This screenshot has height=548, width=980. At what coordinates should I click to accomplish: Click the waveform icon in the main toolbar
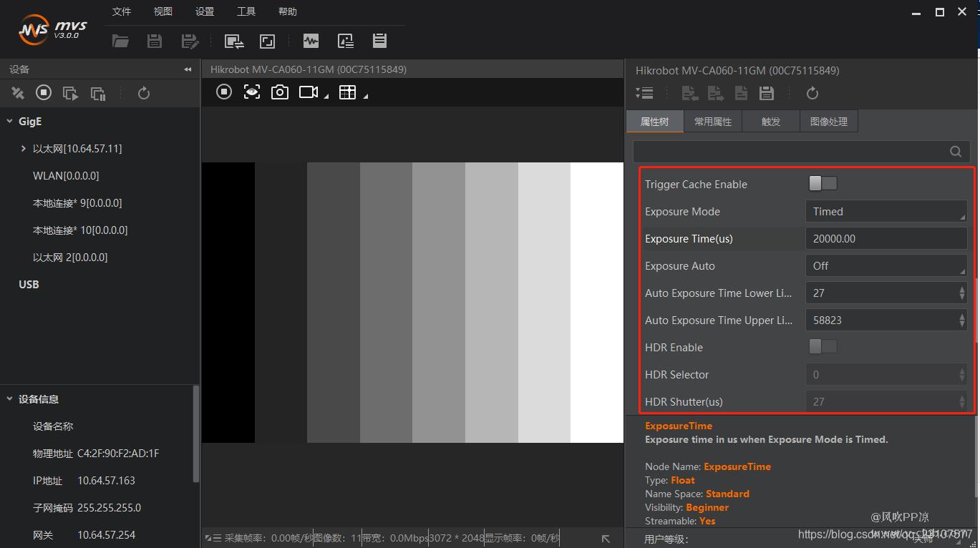(x=311, y=41)
